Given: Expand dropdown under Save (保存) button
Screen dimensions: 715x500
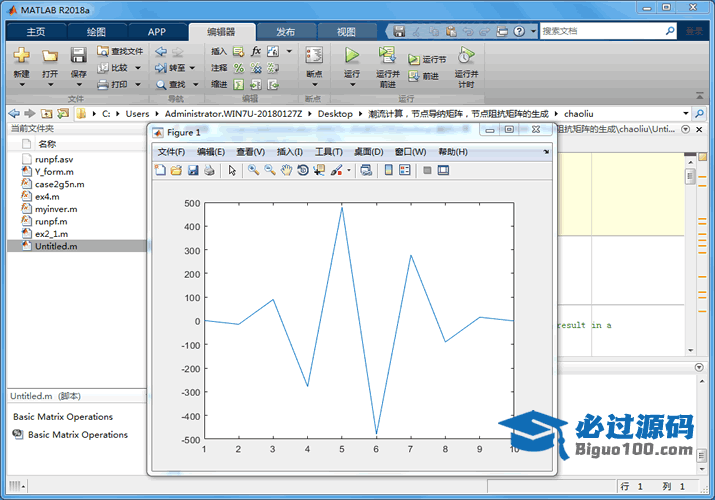Looking at the screenshot, I should [x=79, y=84].
